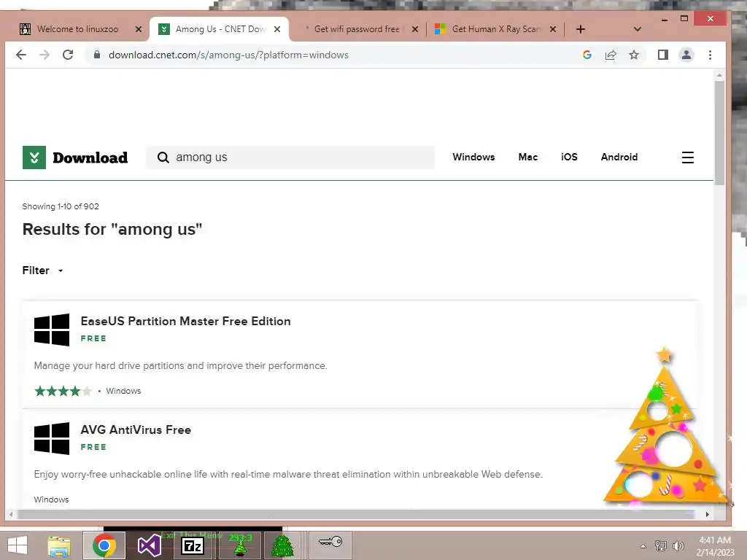This screenshot has height=560, width=747.
Task: Select Android platform in nav
Action: [619, 157]
